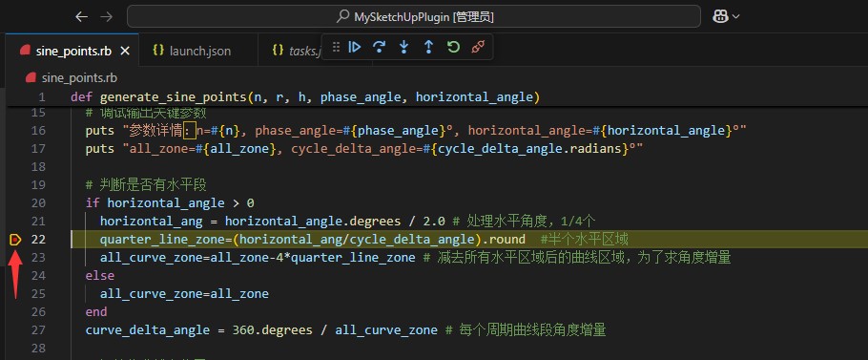Disconnect debugger using the plug icon

[478, 47]
